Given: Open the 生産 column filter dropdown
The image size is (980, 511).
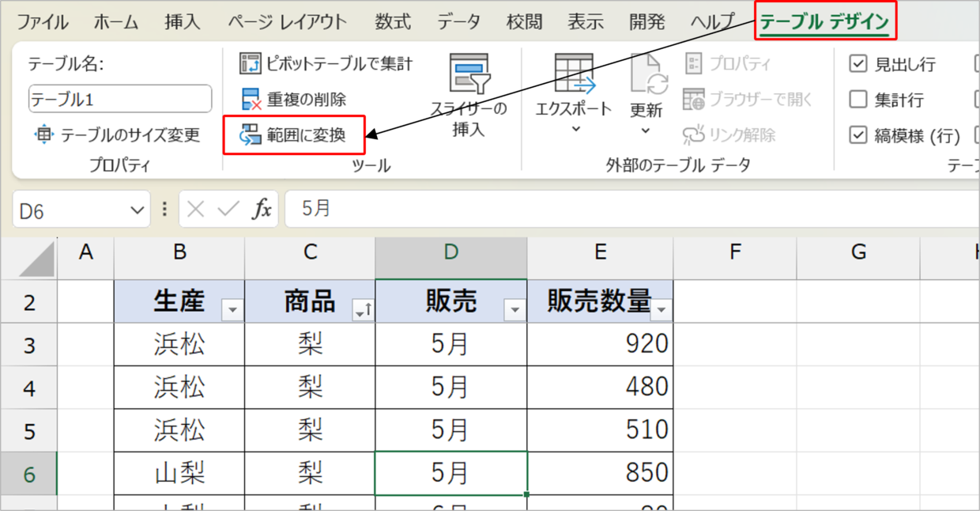Looking at the screenshot, I should pyautogui.click(x=232, y=311).
